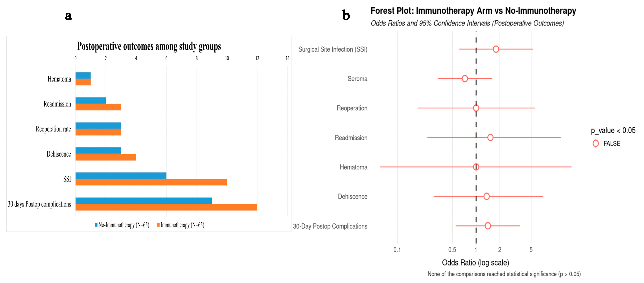Select the Reoperation odds ratio circle marker

pyautogui.click(x=476, y=108)
